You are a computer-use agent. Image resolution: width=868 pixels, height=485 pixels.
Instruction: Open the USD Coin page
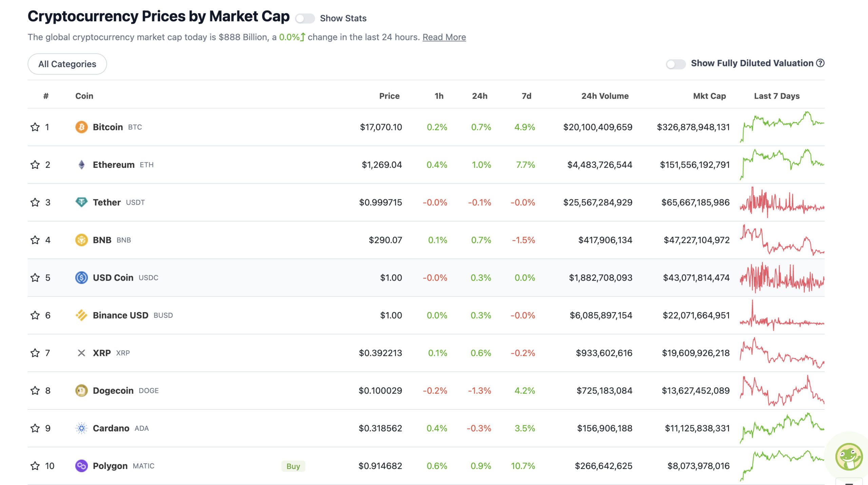click(x=113, y=278)
